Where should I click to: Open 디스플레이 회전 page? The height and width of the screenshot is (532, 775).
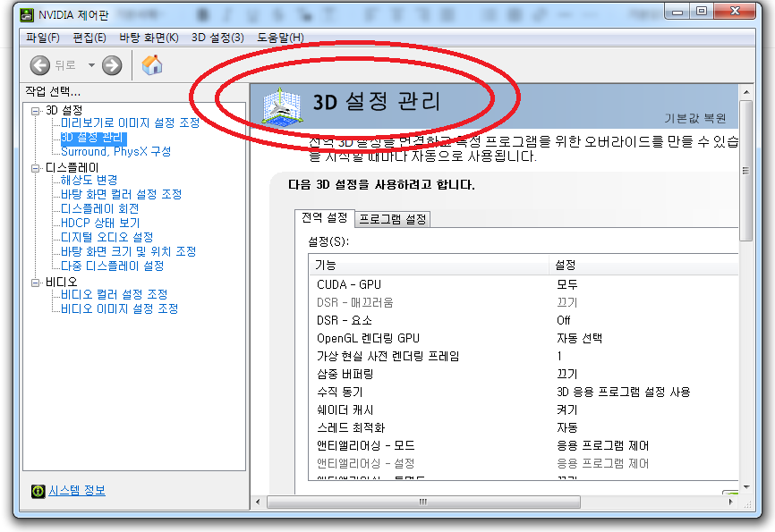[x=100, y=208]
